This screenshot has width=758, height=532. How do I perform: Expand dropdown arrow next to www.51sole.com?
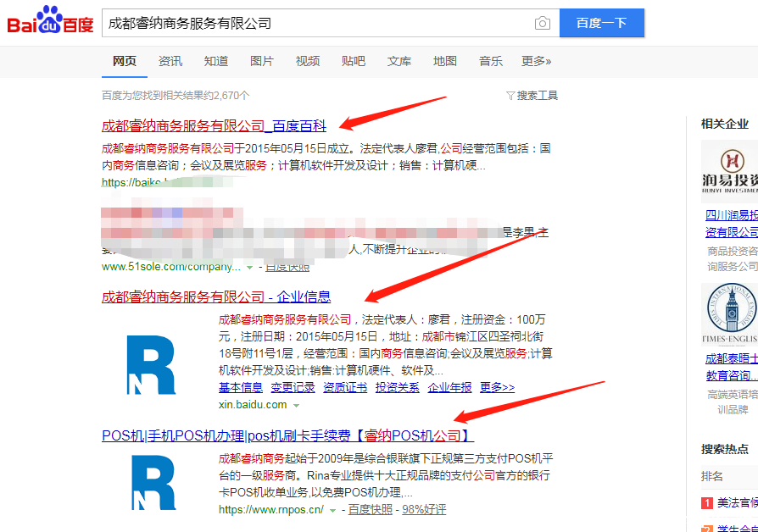[x=249, y=267]
